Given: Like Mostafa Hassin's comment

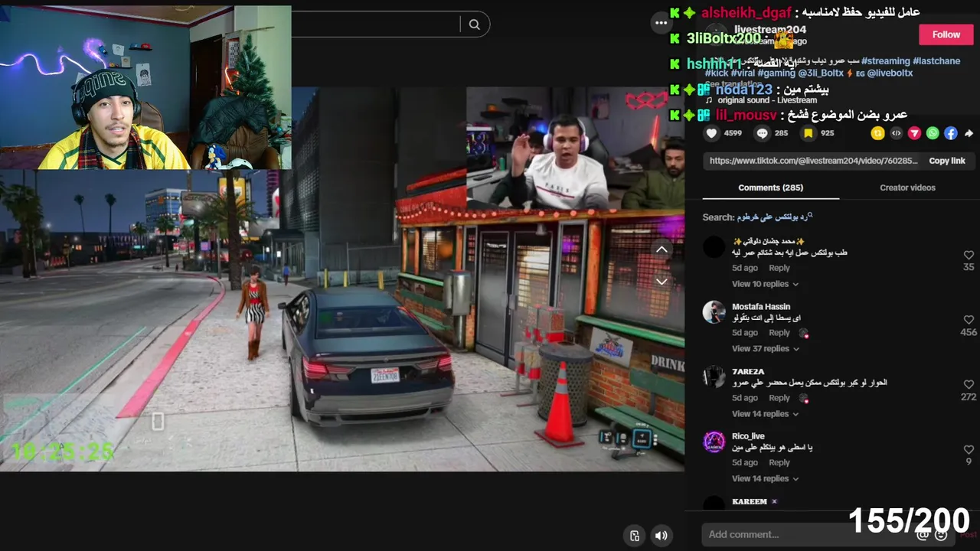Looking at the screenshot, I should click(x=969, y=320).
